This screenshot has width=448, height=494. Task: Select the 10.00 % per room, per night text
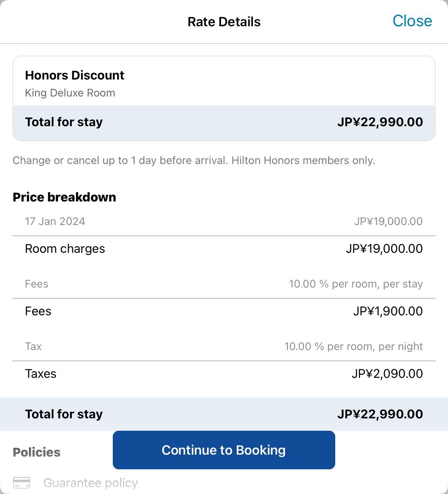tap(353, 347)
